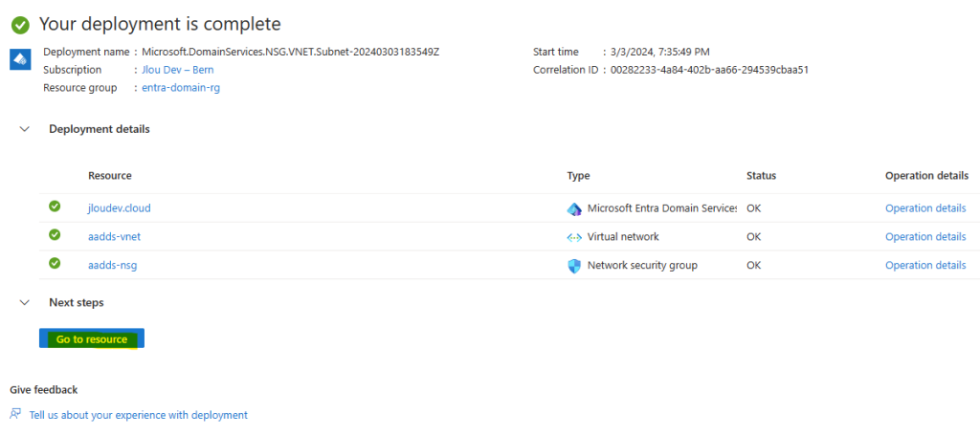The image size is (980, 435).
Task: Click the Virtual network type icon
Action: point(574,237)
